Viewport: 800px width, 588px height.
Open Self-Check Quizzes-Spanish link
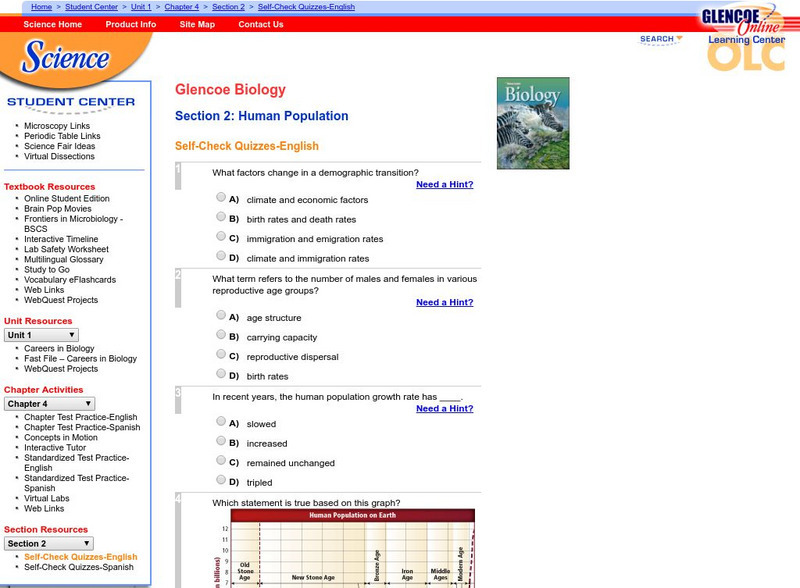coord(79,567)
